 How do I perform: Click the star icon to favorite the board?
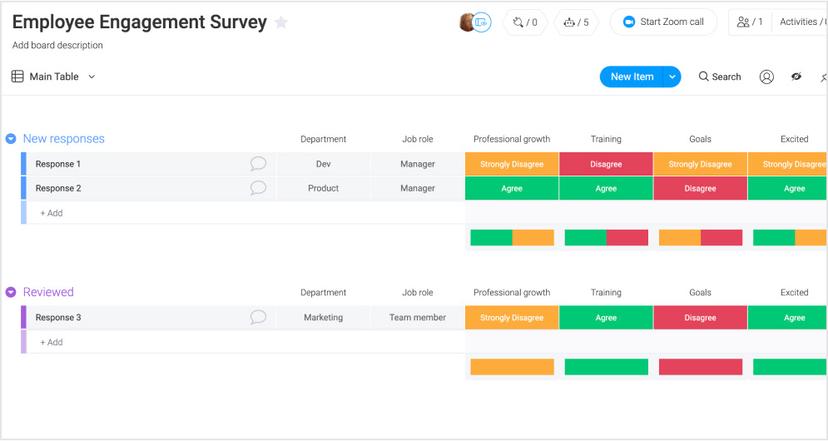click(x=281, y=22)
